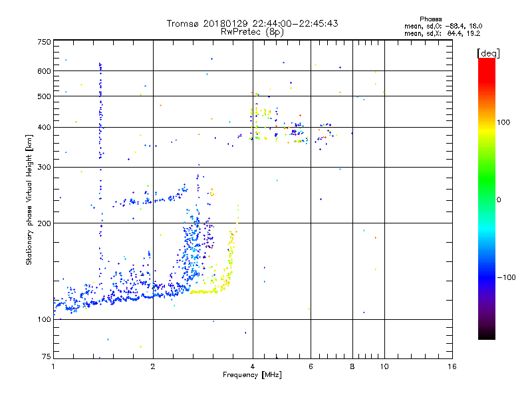Screen dimensions: 532x399
Task: Click the y-axis tick label "200"
Action: click(44, 223)
